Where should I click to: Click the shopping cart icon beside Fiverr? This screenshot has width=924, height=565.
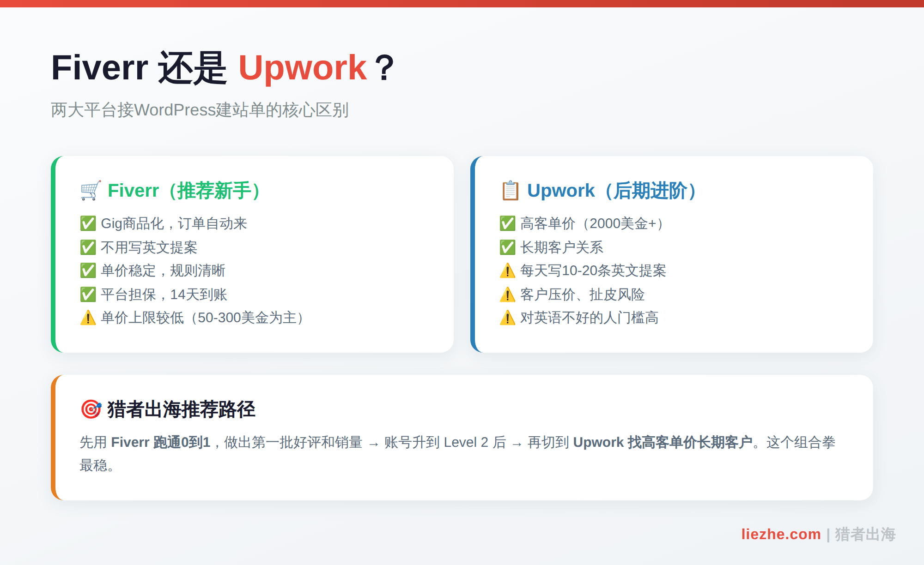(91, 191)
